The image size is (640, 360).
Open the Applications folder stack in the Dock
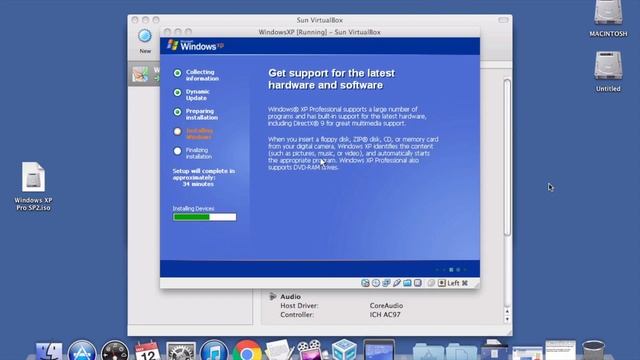(x=428, y=352)
